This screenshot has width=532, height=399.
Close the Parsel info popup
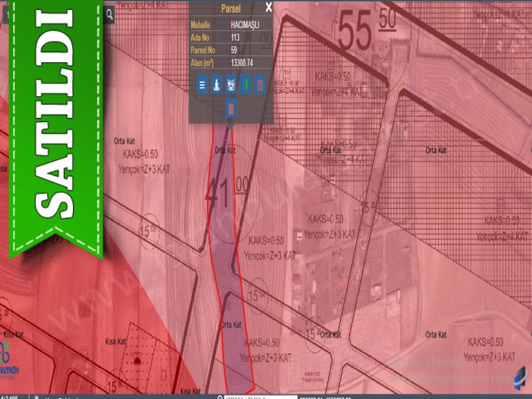(268, 8)
